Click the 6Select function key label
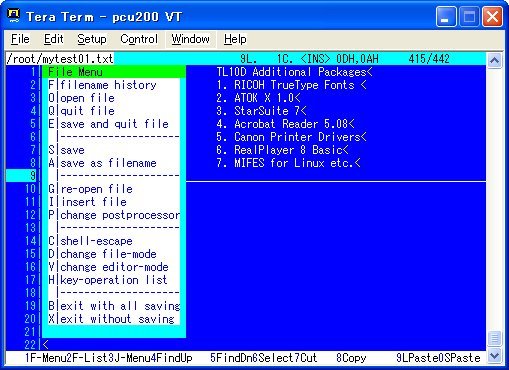Screen dimensions: 509x370 tap(274, 358)
